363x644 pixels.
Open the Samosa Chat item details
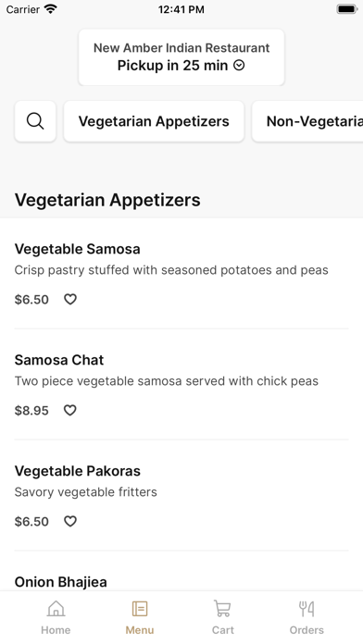[x=181, y=384]
